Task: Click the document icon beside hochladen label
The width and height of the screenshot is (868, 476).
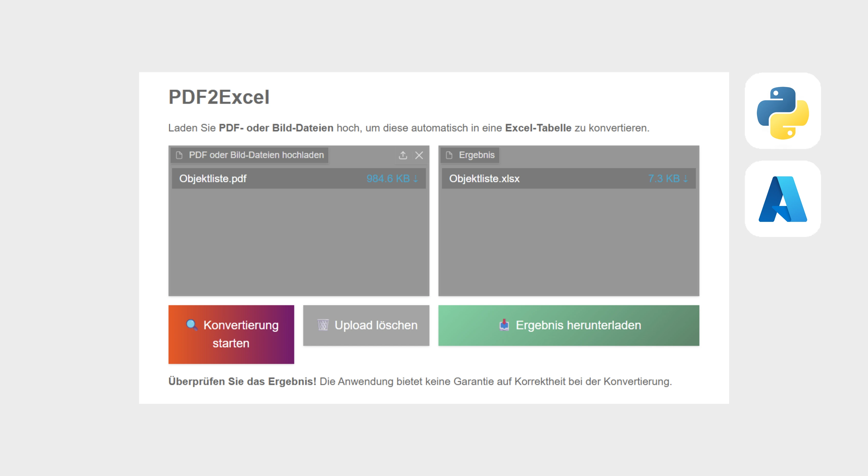Action: pyautogui.click(x=179, y=155)
